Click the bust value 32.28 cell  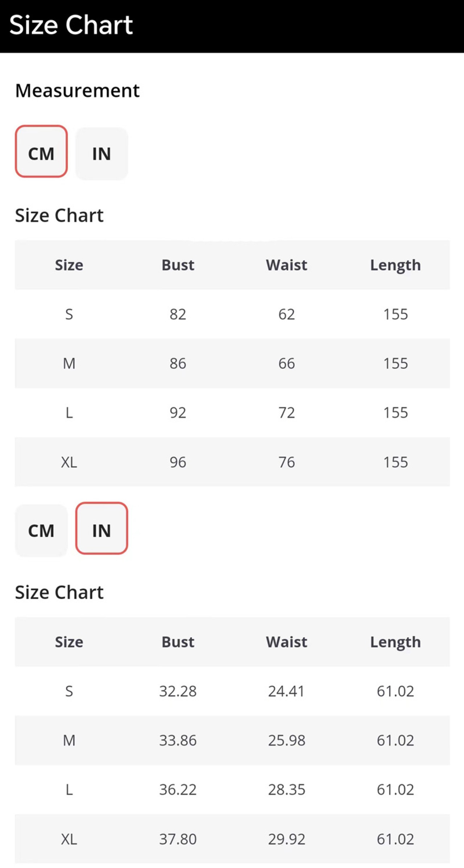[x=178, y=691]
